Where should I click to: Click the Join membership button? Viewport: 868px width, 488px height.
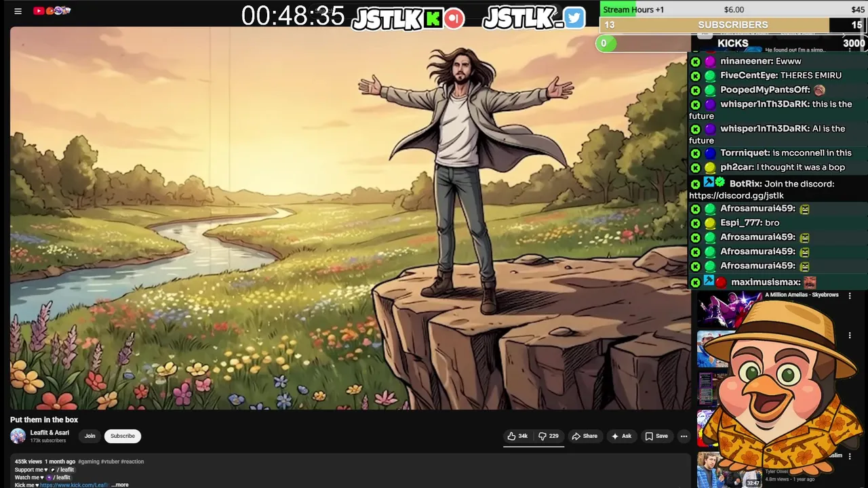coord(90,436)
